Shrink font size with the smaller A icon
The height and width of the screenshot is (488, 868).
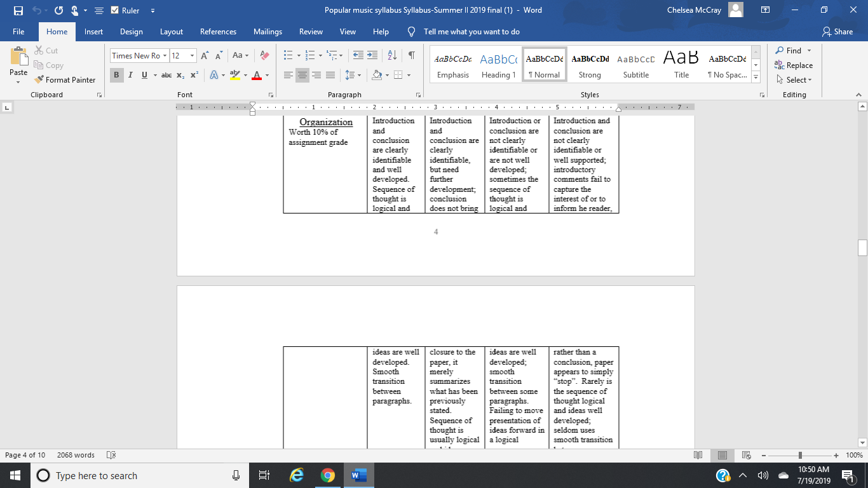218,56
